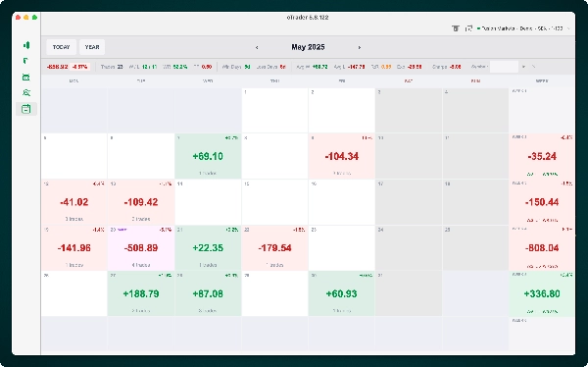Select the day cell showing -109.42
The height and width of the screenshot is (367, 588).
[141, 202]
